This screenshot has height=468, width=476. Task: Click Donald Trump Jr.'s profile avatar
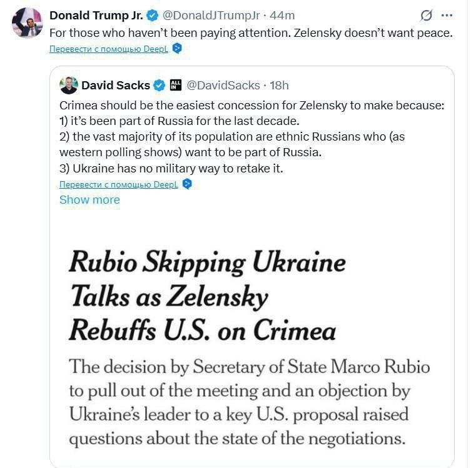(28, 23)
